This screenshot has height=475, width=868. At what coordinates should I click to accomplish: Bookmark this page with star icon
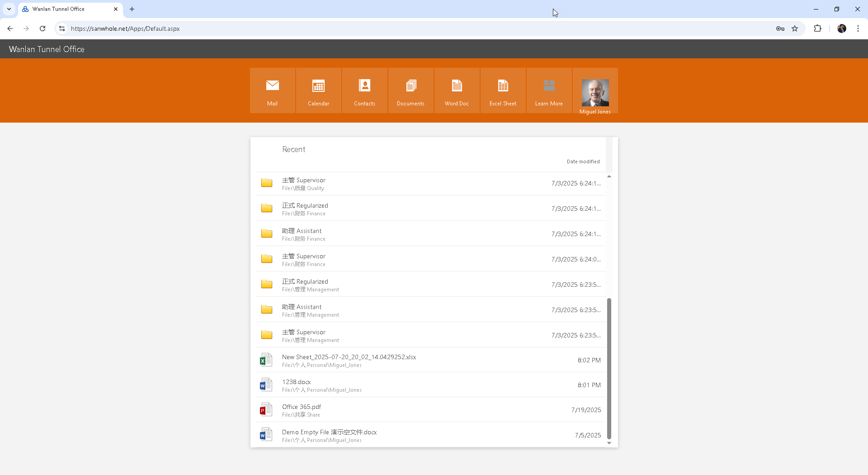pos(795,28)
